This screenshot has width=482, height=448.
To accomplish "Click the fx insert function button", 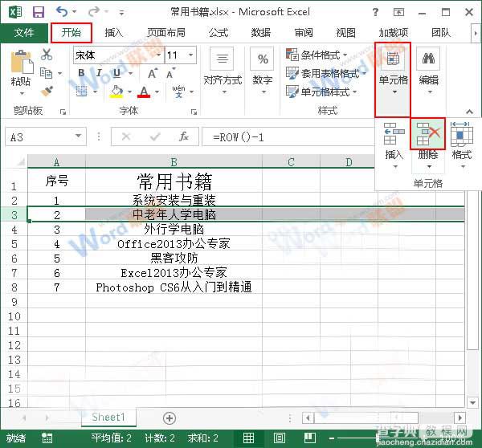I will point(184,136).
